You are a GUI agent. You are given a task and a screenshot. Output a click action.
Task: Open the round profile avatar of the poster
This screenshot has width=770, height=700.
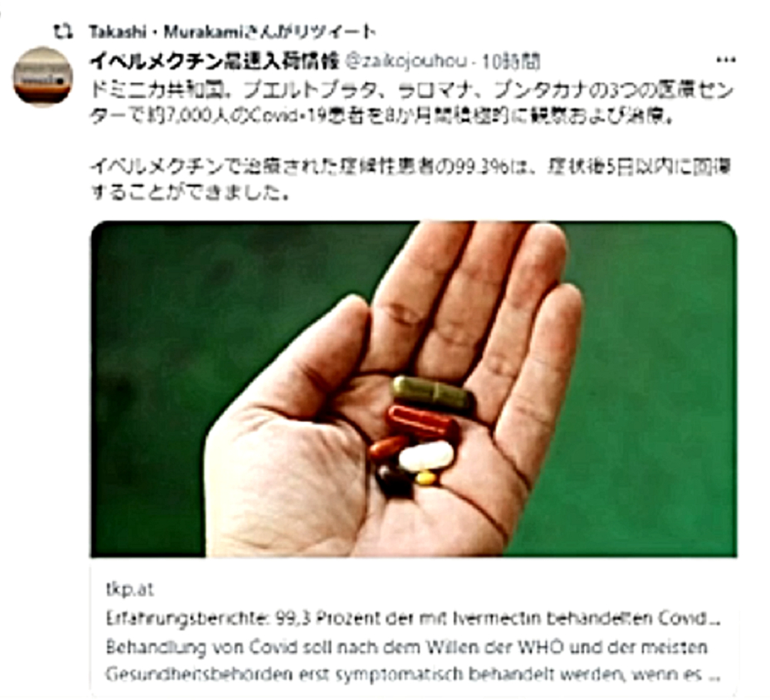coord(42,77)
